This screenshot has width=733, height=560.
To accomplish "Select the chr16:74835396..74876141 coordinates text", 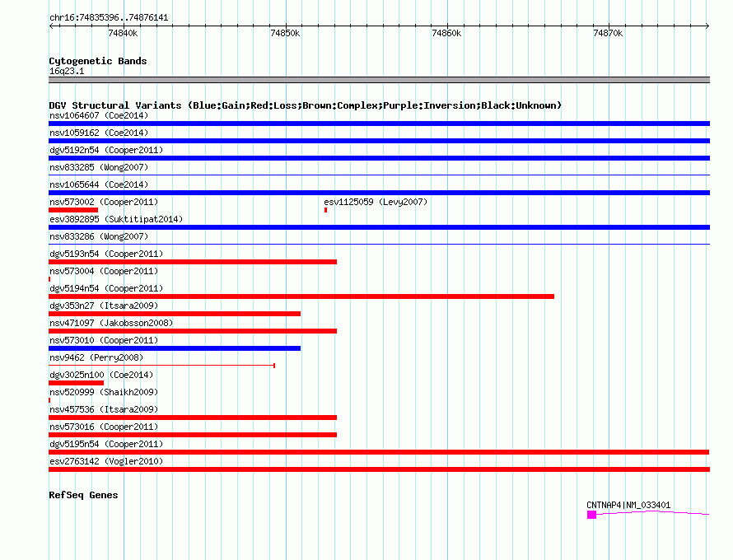I will click(x=109, y=18).
